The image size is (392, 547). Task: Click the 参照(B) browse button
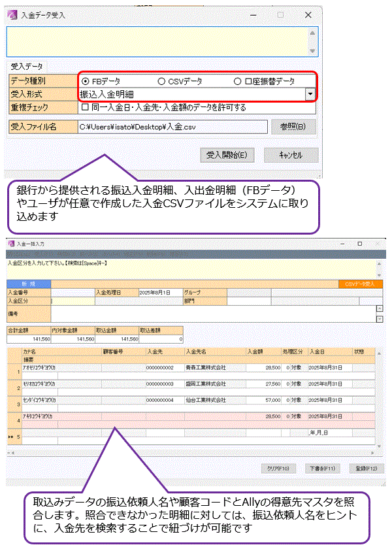point(293,127)
